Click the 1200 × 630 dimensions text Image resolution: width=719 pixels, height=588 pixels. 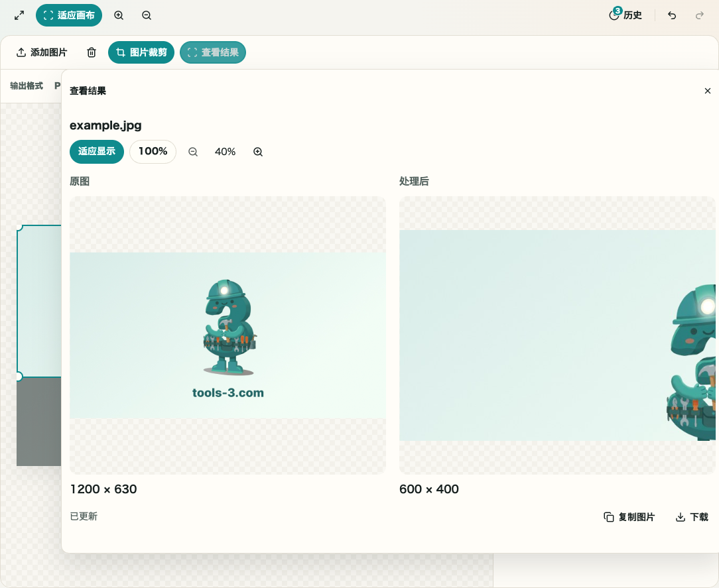tap(103, 489)
